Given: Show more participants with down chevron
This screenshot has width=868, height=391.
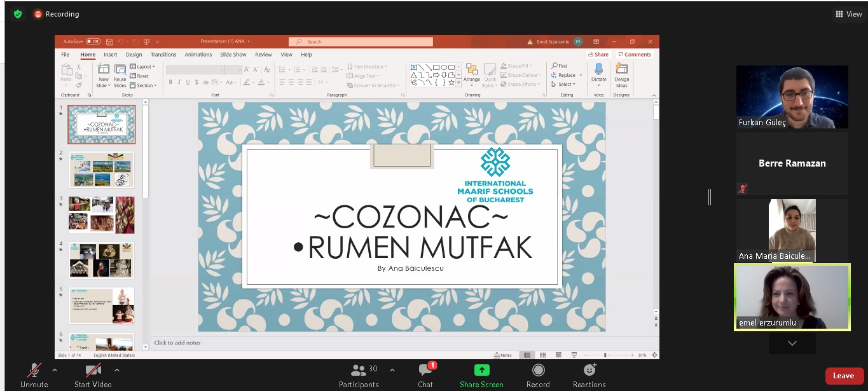Looking at the screenshot, I should click(x=792, y=343).
